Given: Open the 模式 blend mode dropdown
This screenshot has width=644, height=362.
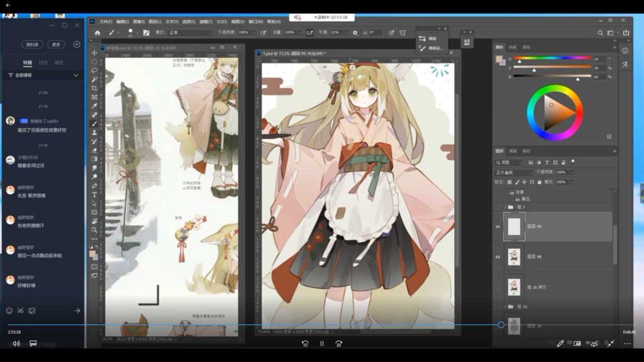Looking at the screenshot, I should [190, 33].
